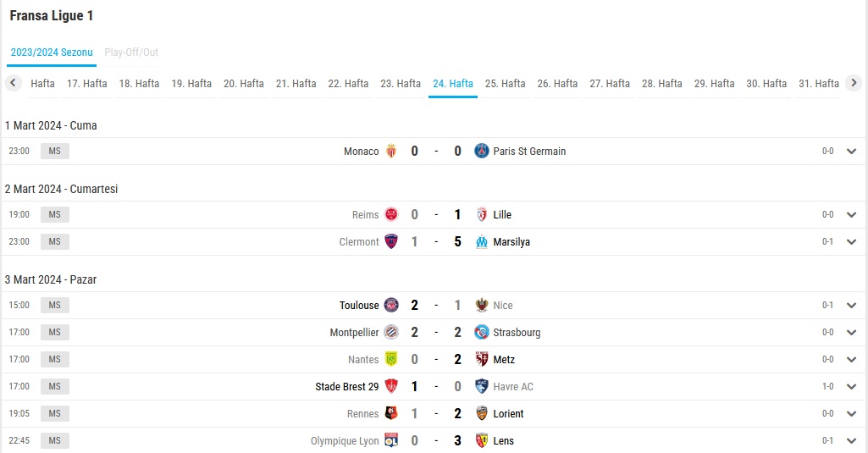Expand the Nantes vs Metz match row
The width and height of the screenshot is (868, 453).
[851, 359]
